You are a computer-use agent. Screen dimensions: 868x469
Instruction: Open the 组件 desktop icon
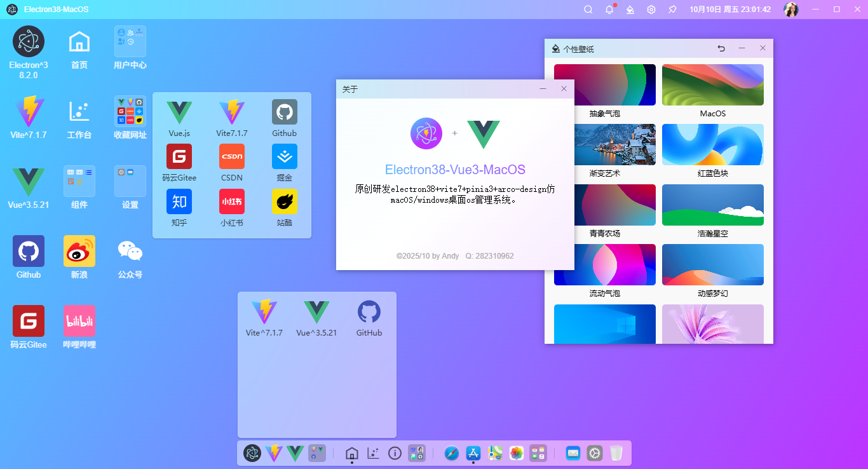click(x=79, y=181)
